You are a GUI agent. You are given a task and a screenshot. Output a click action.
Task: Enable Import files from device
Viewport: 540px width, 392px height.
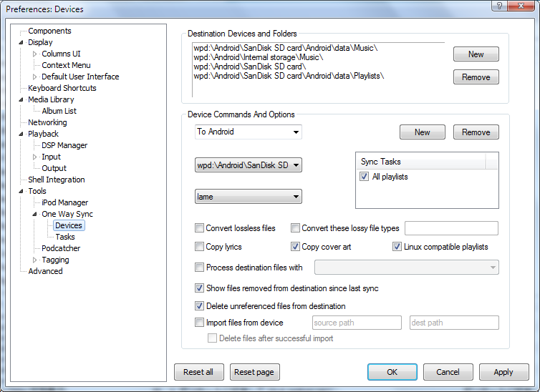click(200, 323)
